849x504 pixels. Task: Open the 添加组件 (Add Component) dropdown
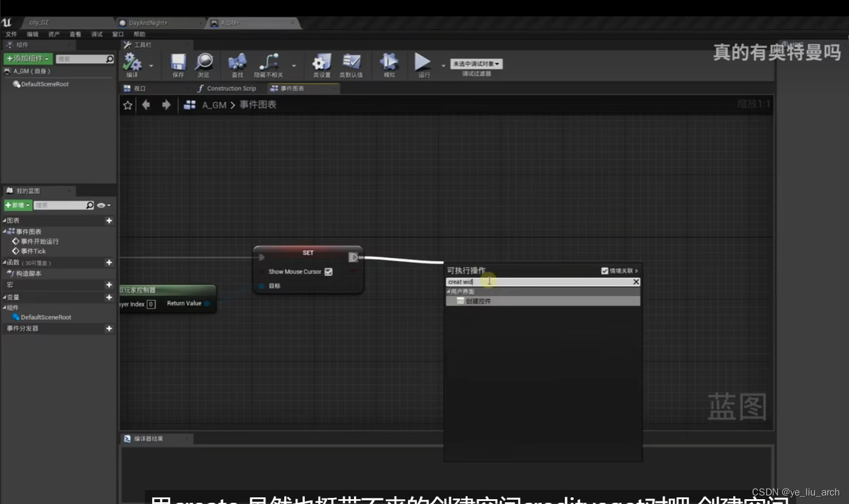click(28, 59)
